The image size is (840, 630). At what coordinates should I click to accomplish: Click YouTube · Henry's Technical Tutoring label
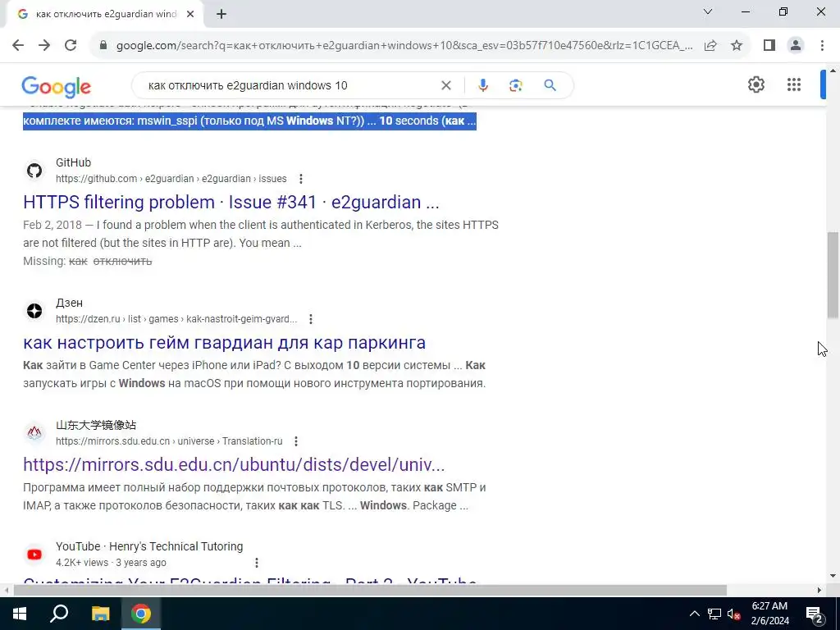click(149, 546)
